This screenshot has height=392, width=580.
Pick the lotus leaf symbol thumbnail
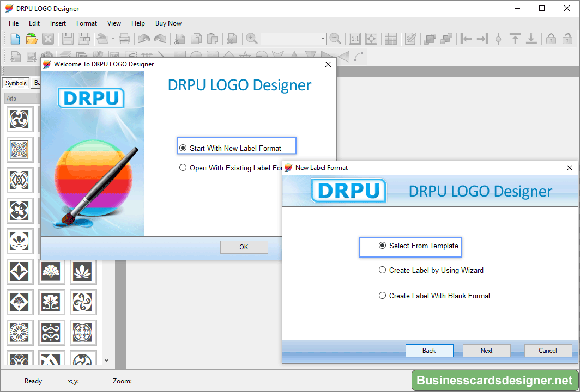click(x=82, y=272)
